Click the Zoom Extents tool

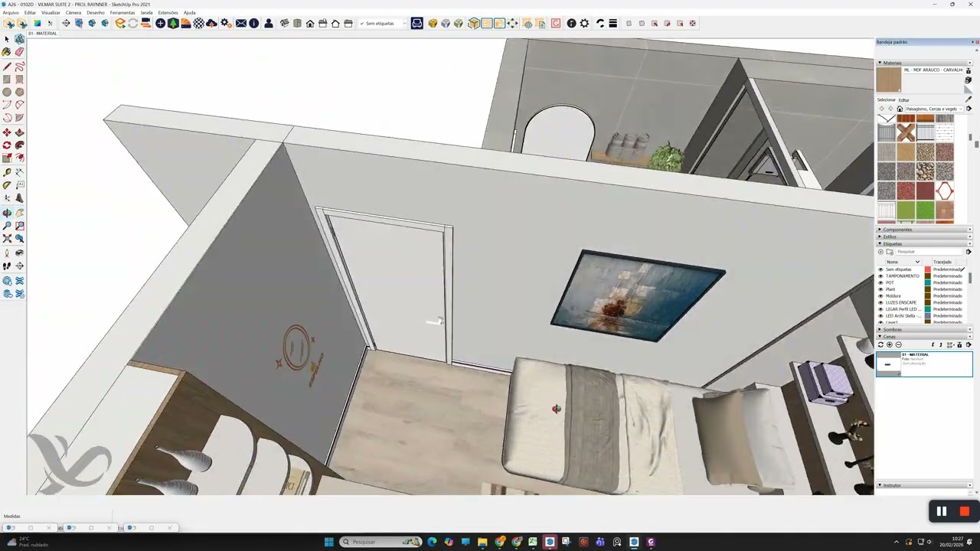pyautogui.click(x=7, y=239)
